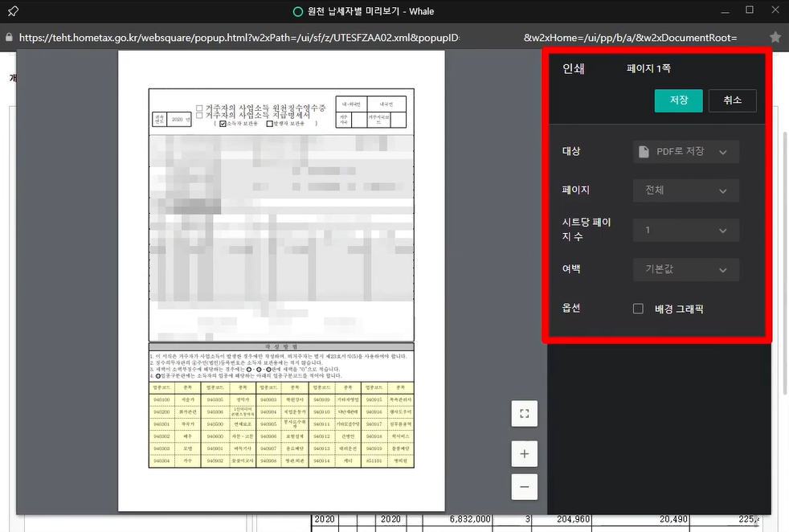The width and height of the screenshot is (789, 532).
Task: Open the 대상 PDF로 저장 dropdown
Action: (686, 152)
